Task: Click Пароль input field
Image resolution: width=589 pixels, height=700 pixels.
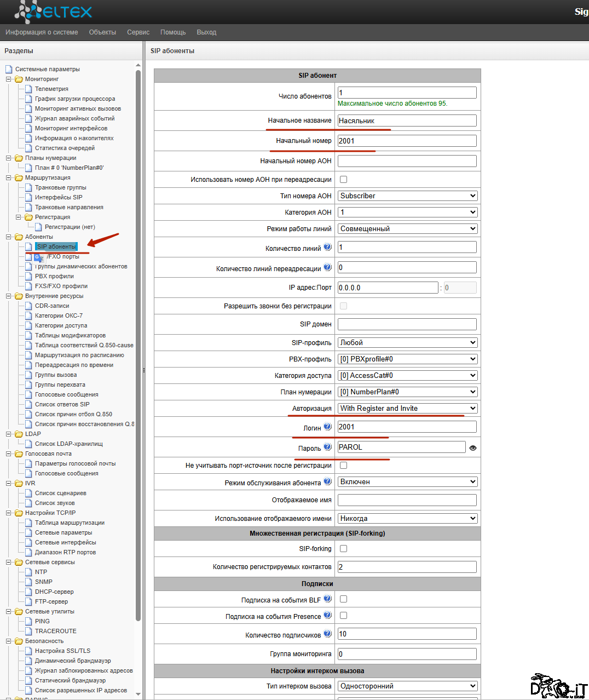Action: [x=401, y=447]
